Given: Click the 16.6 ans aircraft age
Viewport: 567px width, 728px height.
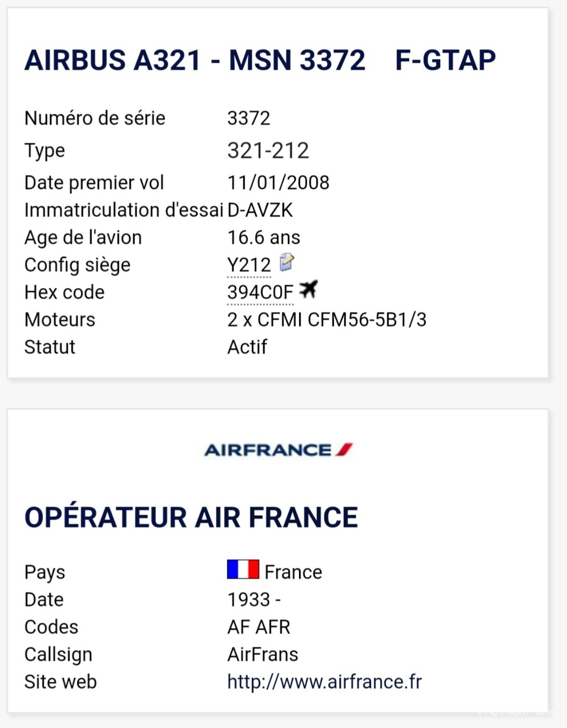Looking at the screenshot, I should coord(264,237).
